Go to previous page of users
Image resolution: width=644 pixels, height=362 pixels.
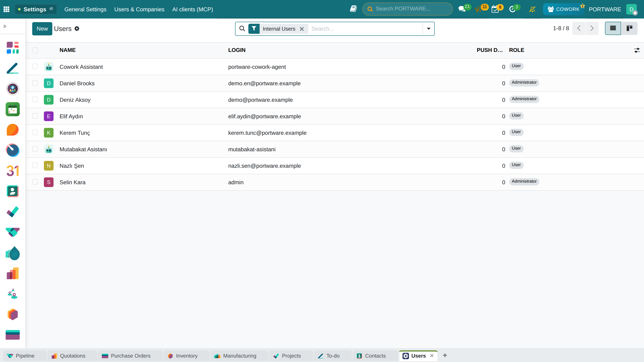(x=579, y=28)
